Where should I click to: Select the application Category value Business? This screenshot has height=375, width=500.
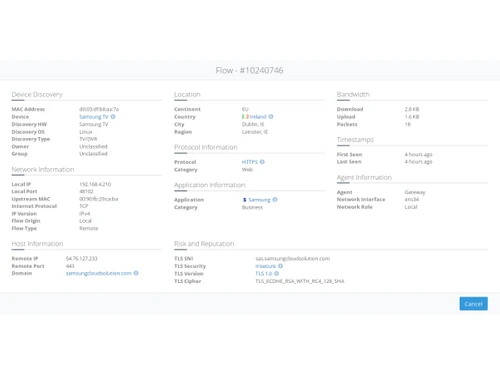click(x=252, y=207)
